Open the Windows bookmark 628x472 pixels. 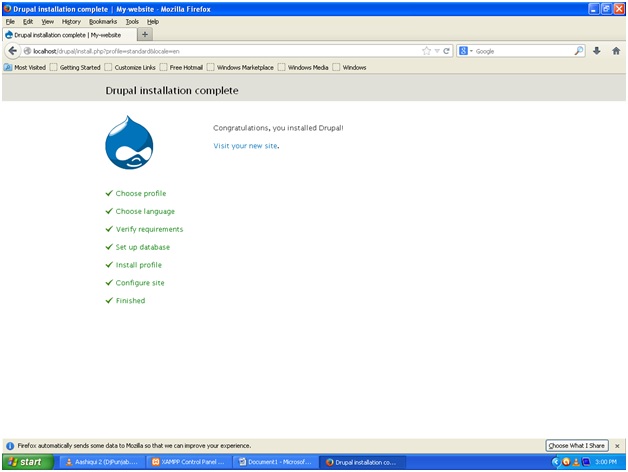(x=350, y=67)
